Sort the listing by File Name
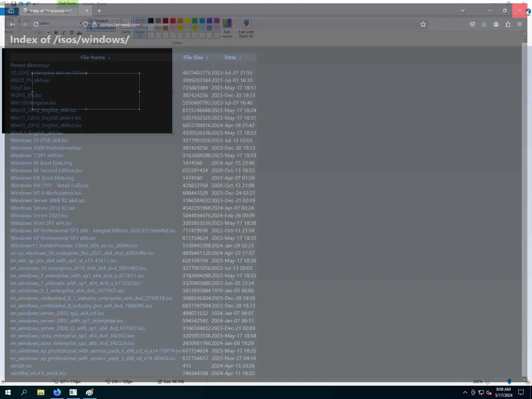This screenshot has width=532, height=399. tap(95, 57)
